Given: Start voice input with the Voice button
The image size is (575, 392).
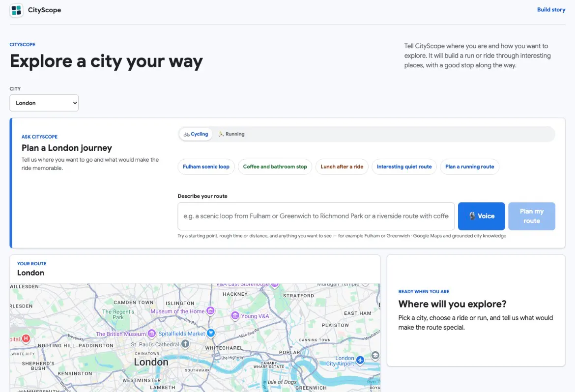Looking at the screenshot, I should [482, 216].
